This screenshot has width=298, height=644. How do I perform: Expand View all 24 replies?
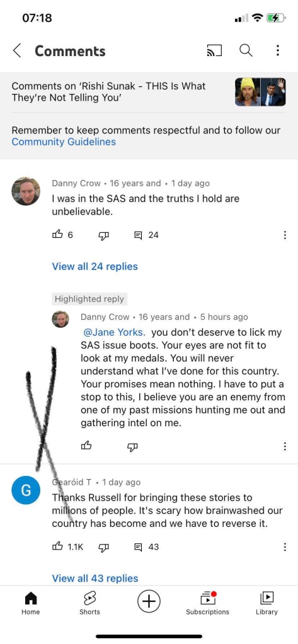click(x=95, y=266)
